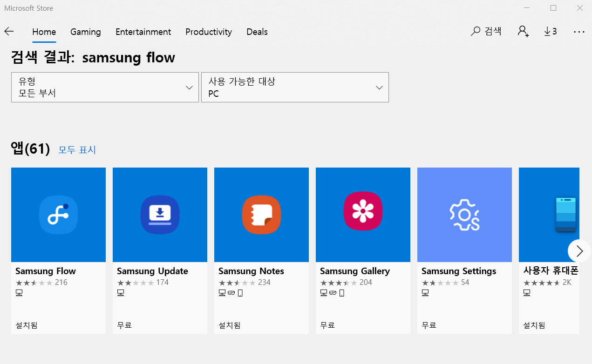Image resolution: width=592 pixels, height=364 pixels.
Task: Click 무료 under Samsung Update
Action: pyautogui.click(x=124, y=325)
